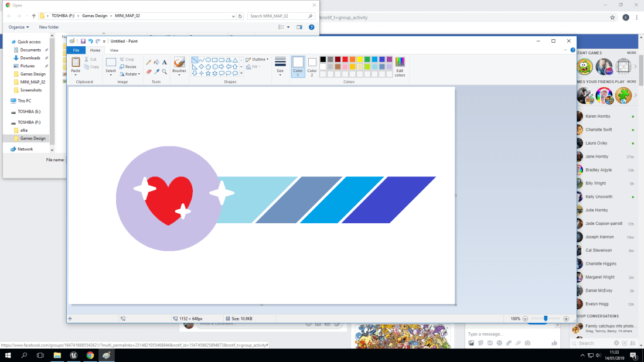Toggle Color 2 as active color
The height and width of the screenshot is (362, 644).
(x=311, y=66)
